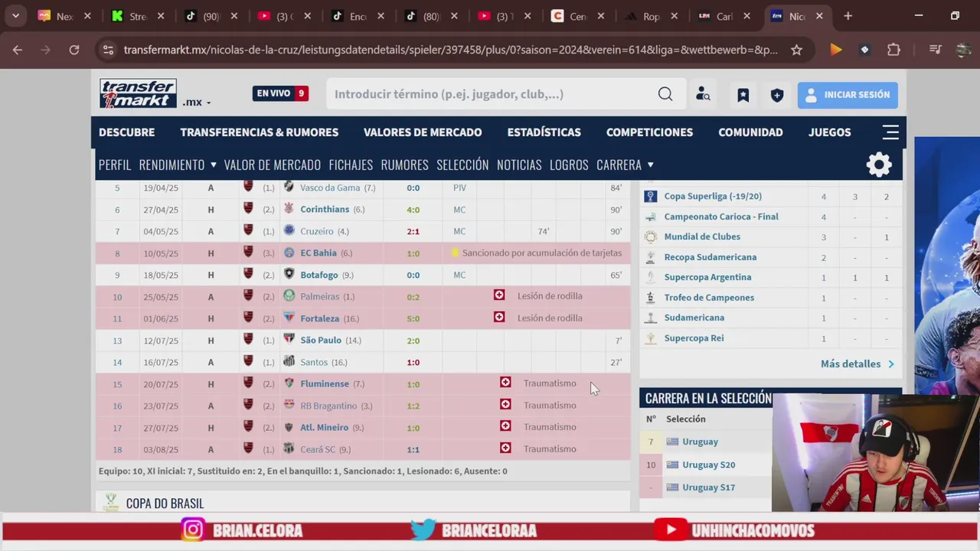Open the COPA DO BRASIL section heading
This screenshot has width=980, height=551.
point(165,503)
